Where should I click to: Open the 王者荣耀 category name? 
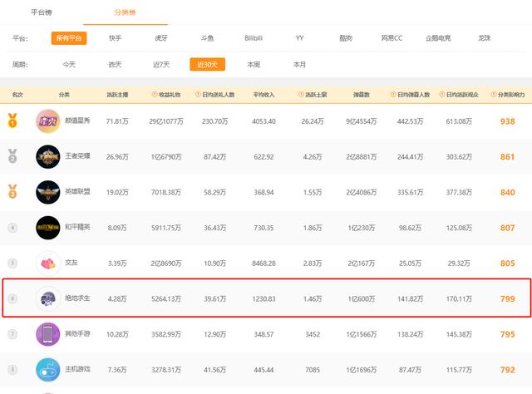pos(77,156)
